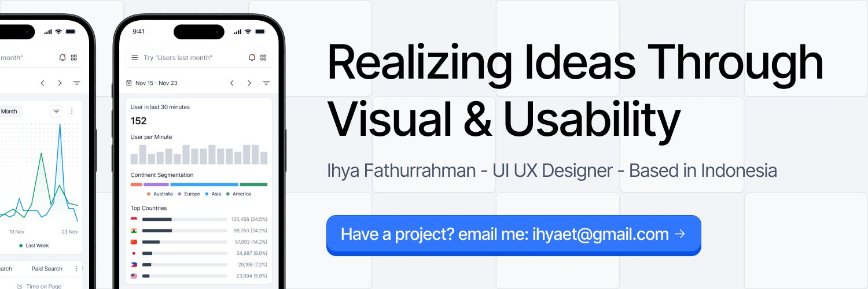
Task: Click the previous arrow in the left phone
Action: point(42,83)
